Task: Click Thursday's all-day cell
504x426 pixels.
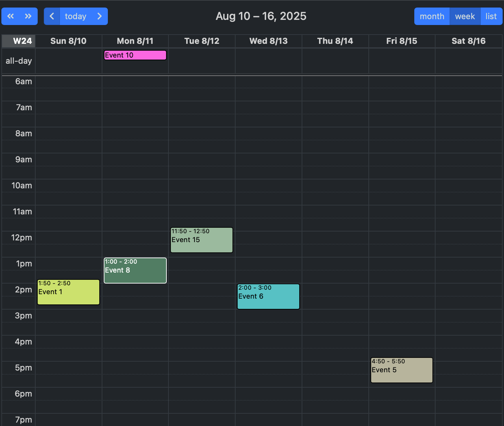Action: 335,61
